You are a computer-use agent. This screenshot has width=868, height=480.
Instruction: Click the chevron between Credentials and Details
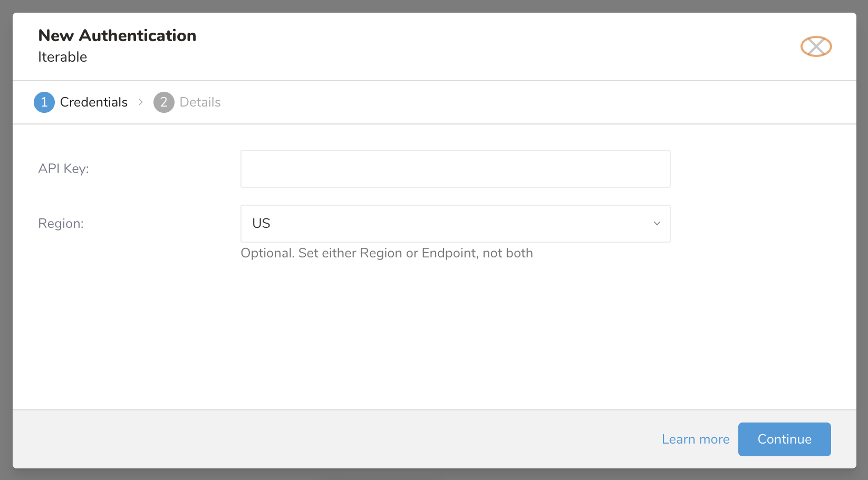click(141, 102)
